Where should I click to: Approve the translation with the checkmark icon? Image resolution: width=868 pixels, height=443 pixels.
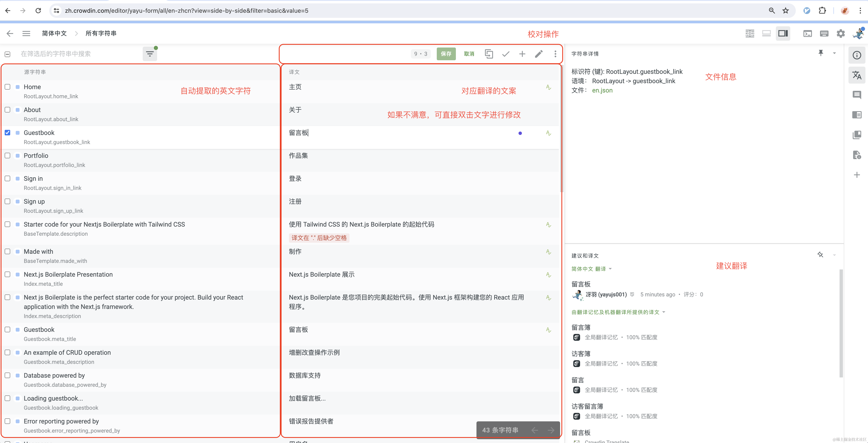click(505, 53)
